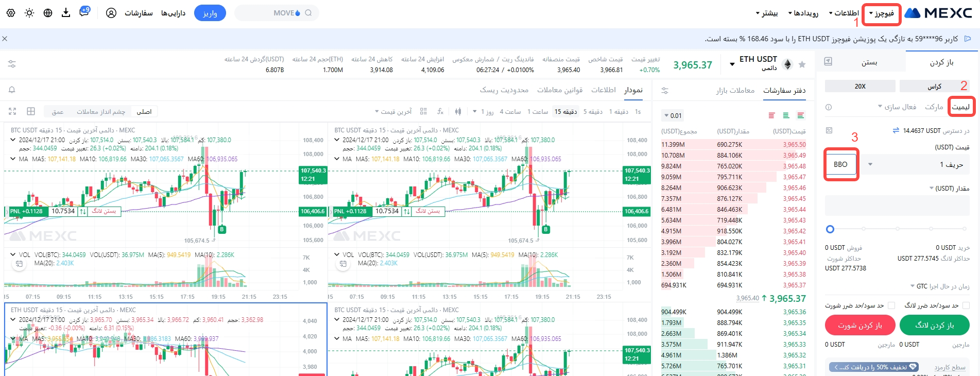Close the announcement banner
This screenshot has height=376, width=980.
point(5,39)
